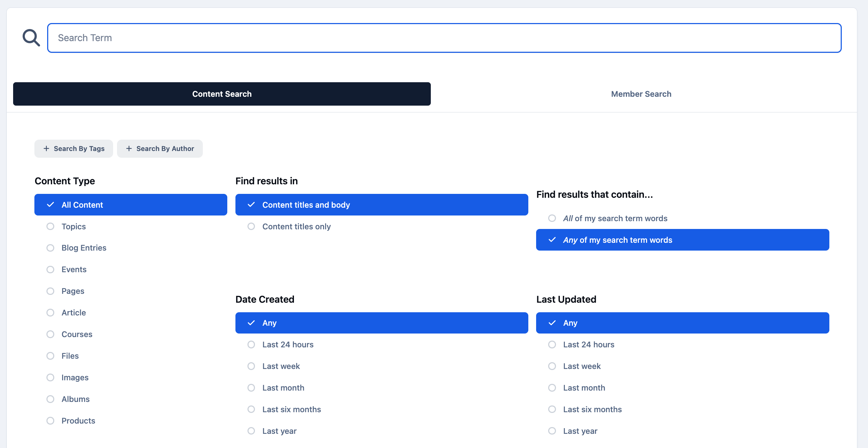Open the Search By Author option
This screenshot has width=868, height=448.
pos(160,149)
